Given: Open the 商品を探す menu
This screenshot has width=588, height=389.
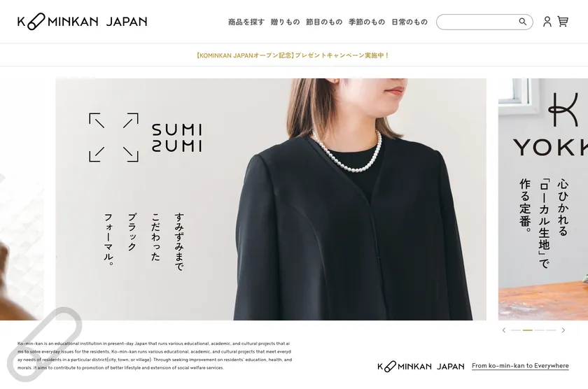Looking at the screenshot, I should tap(246, 22).
